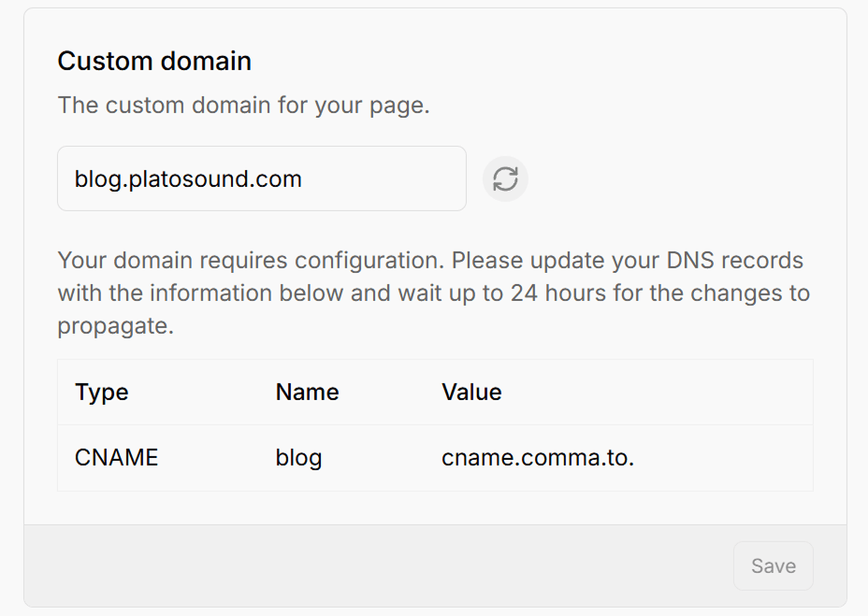Click the table header row
This screenshot has width=868, height=616.
435,393
